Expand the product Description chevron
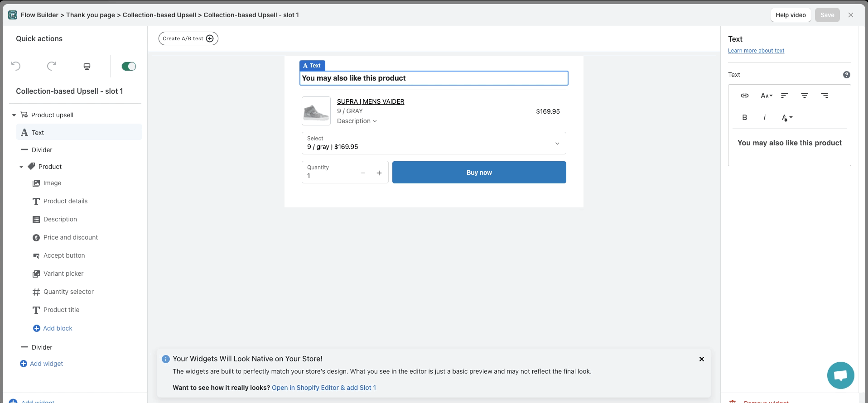Viewport: 868px width, 403px height. (x=375, y=121)
